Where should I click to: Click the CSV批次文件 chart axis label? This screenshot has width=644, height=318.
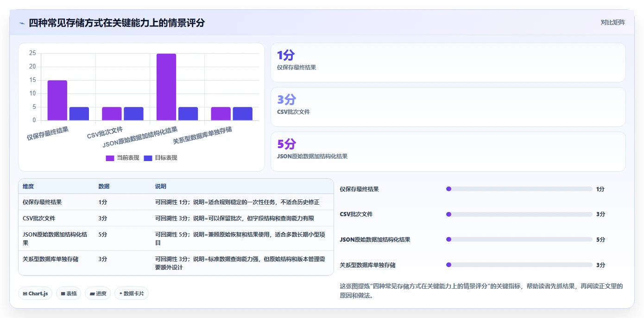pyautogui.click(x=105, y=132)
